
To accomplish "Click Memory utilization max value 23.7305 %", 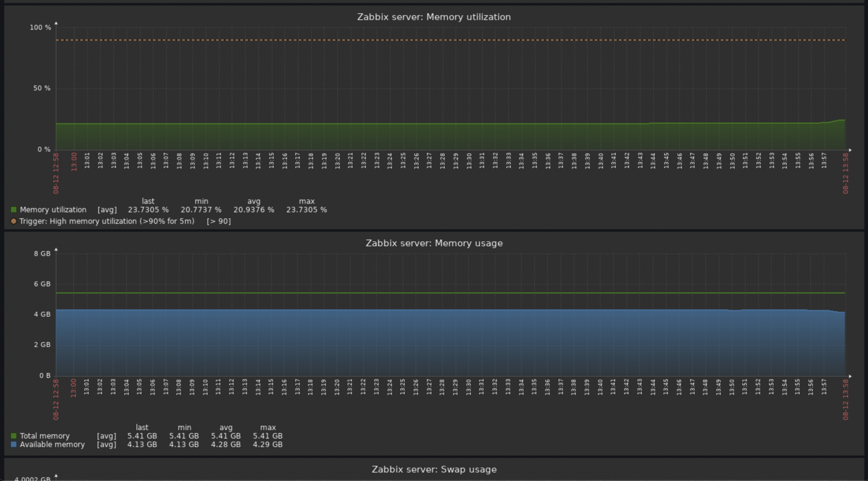I will [x=306, y=210].
